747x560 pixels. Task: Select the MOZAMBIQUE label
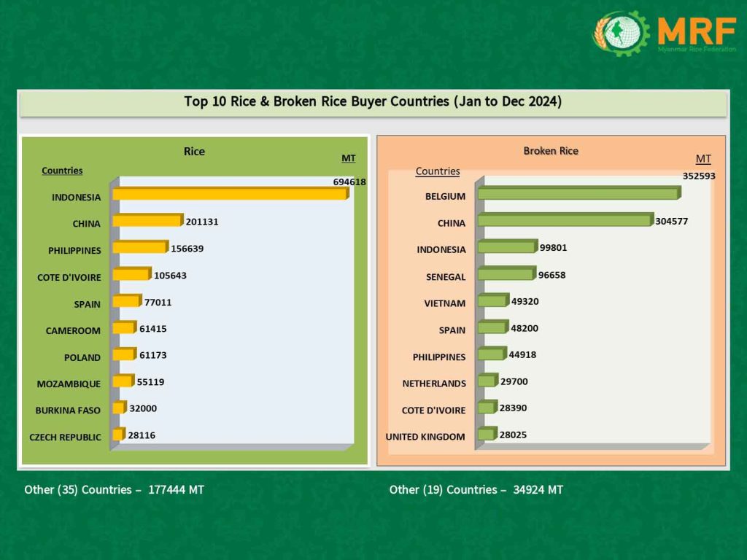pyautogui.click(x=69, y=384)
